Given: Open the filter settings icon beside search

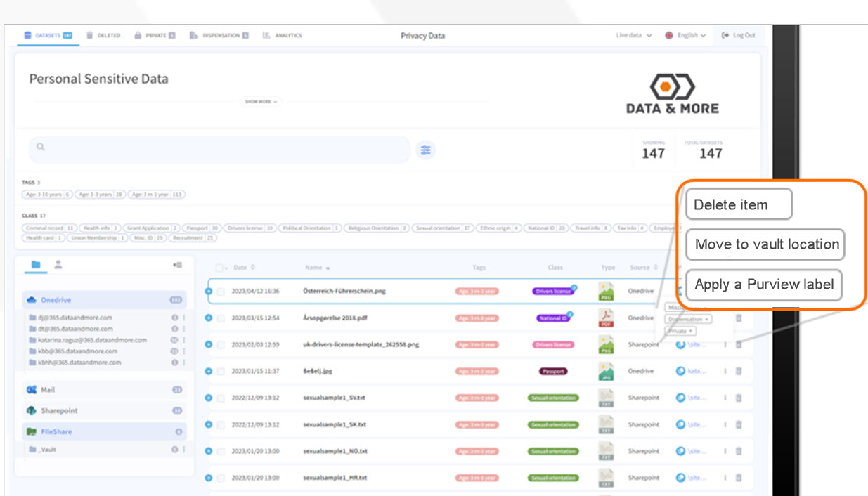Looking at the screenshot, I should point(425,150).
